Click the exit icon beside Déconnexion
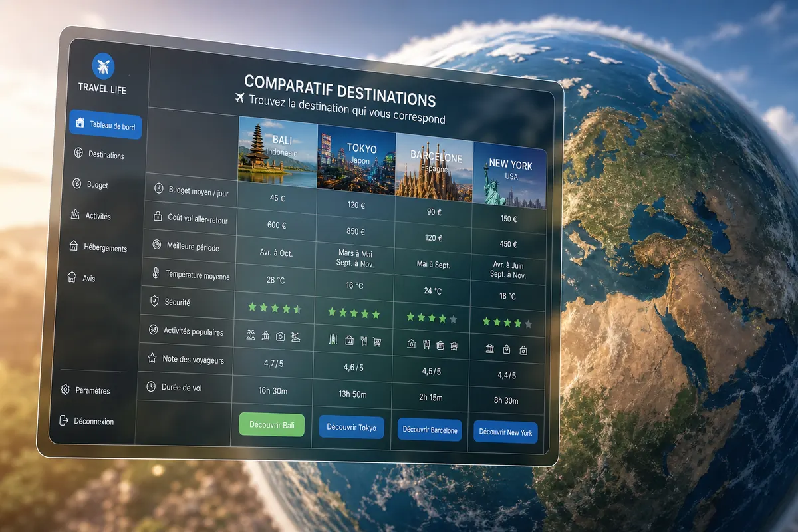The width and height of the screenshot is (798, 532). [64, 420]
